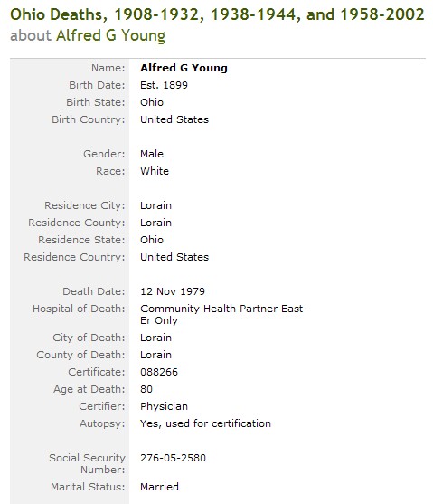Click the Residence City value Lorain

[155, 205]
